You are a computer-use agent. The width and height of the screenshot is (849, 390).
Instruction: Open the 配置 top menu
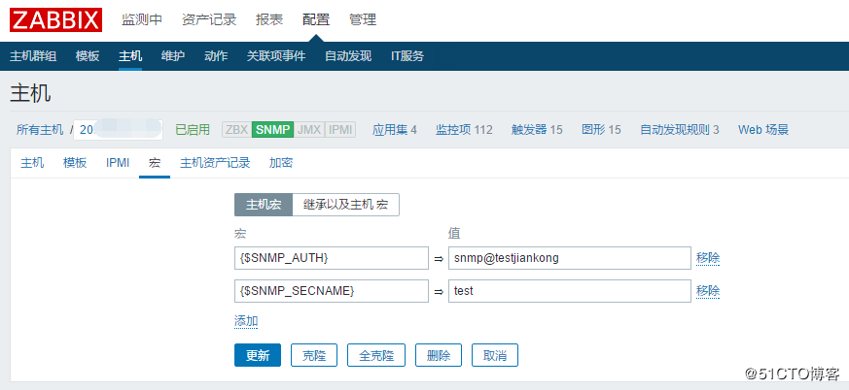[x=316, y=20]
